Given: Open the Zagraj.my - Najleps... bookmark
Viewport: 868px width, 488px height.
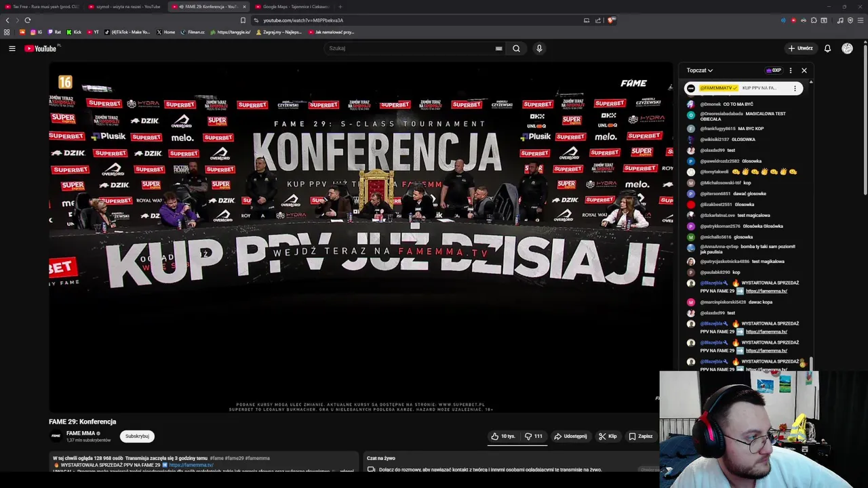Looking at the screenshot, I should [279, 32].
